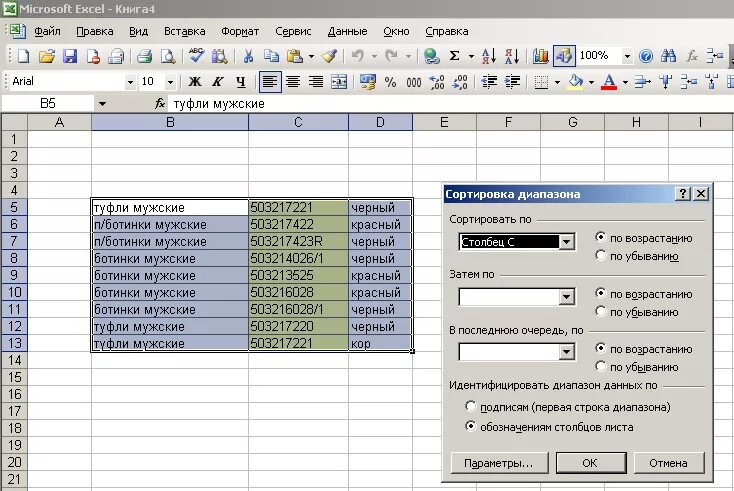Click the Undo arrow icon
734x491 pixels.
pos(358,56)
